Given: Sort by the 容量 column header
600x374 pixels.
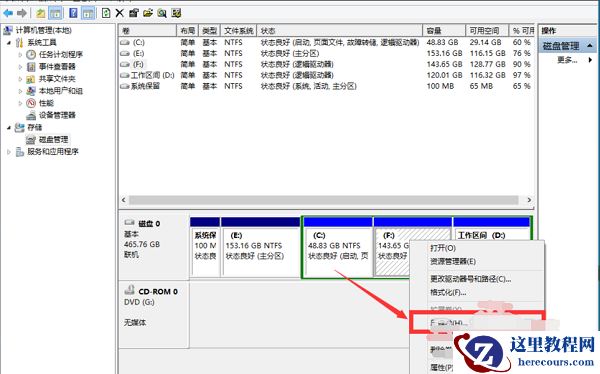Looking at the screenshot, I should point(444,31).
